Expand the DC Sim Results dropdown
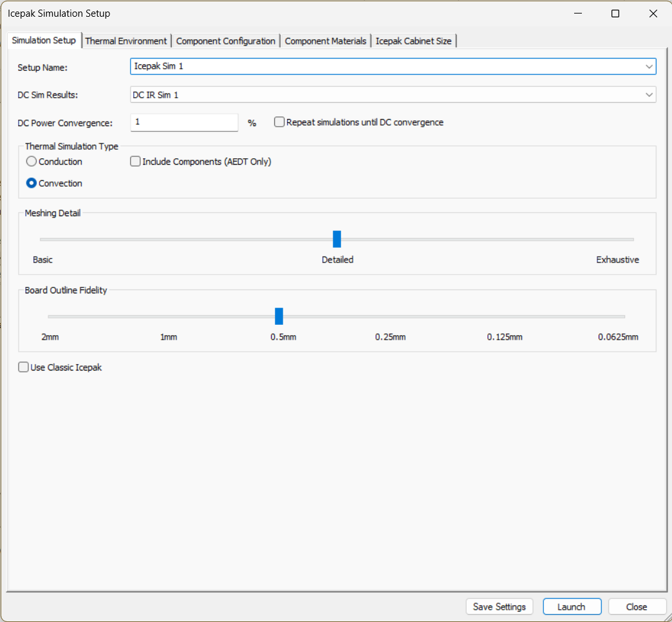Screen dimensions: 672x622 (x=648, y=95)
